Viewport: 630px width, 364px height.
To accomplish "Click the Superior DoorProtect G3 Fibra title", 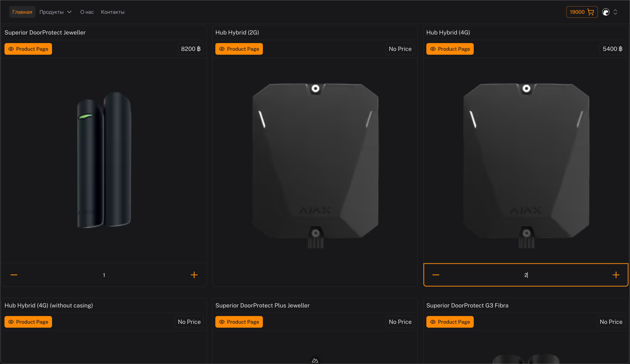I will (x=467, y=305).
